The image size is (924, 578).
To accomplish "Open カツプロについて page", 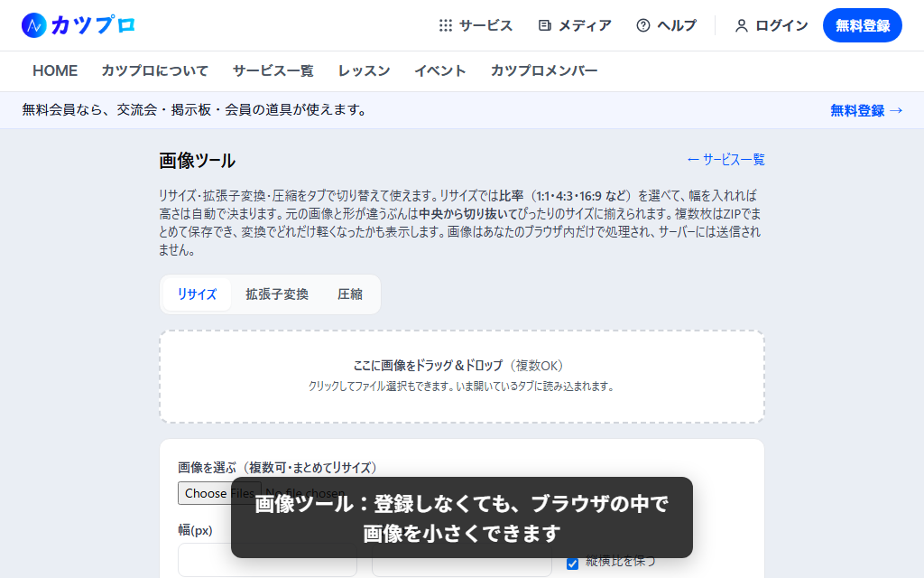I will tap(155, 70).
